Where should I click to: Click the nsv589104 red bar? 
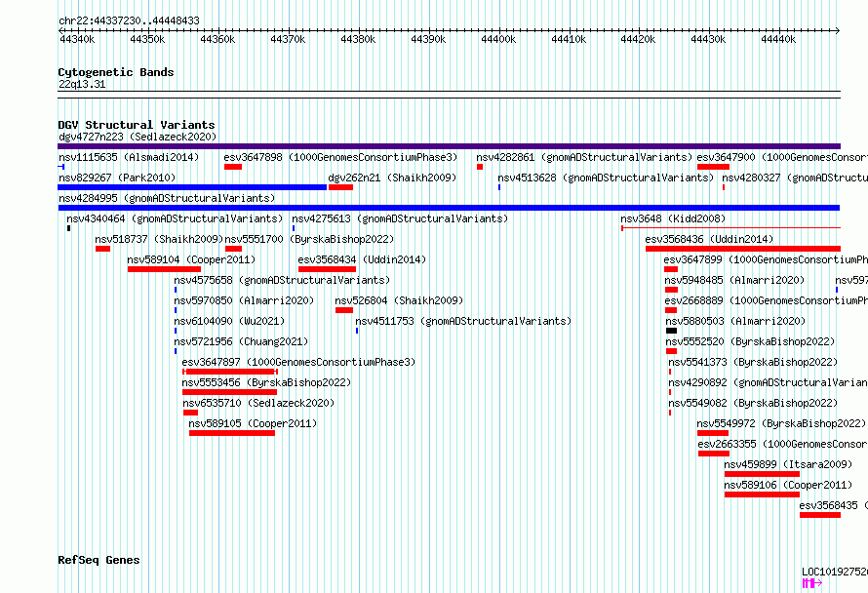[x=164, y=269]
